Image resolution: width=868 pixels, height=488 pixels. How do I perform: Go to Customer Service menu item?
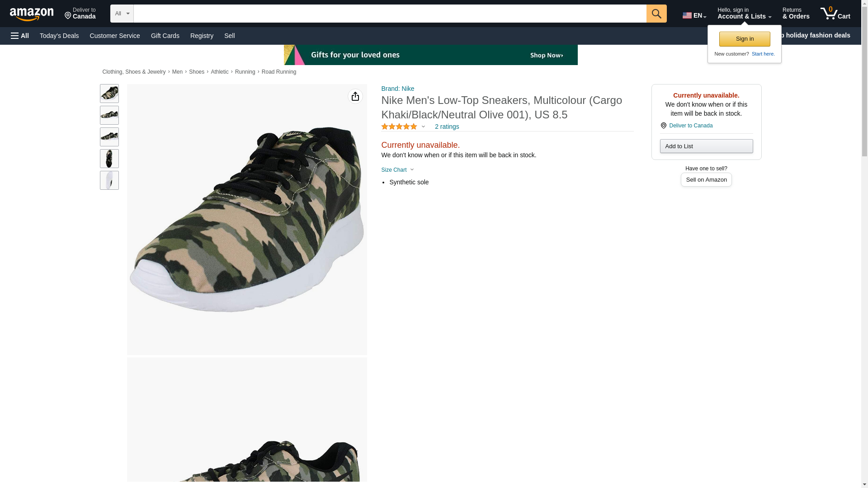(x=115, y=36)
